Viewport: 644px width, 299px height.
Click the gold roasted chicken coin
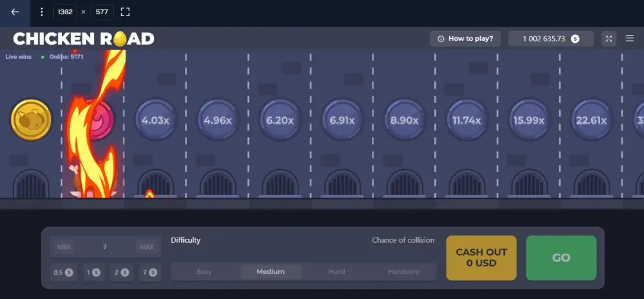[x=31, y=120]
